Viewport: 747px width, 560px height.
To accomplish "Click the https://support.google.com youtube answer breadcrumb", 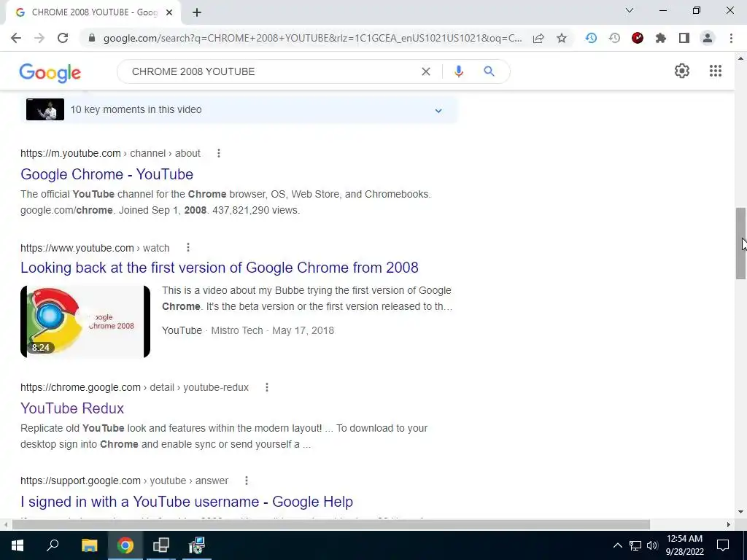I will [x=124, y=481].
